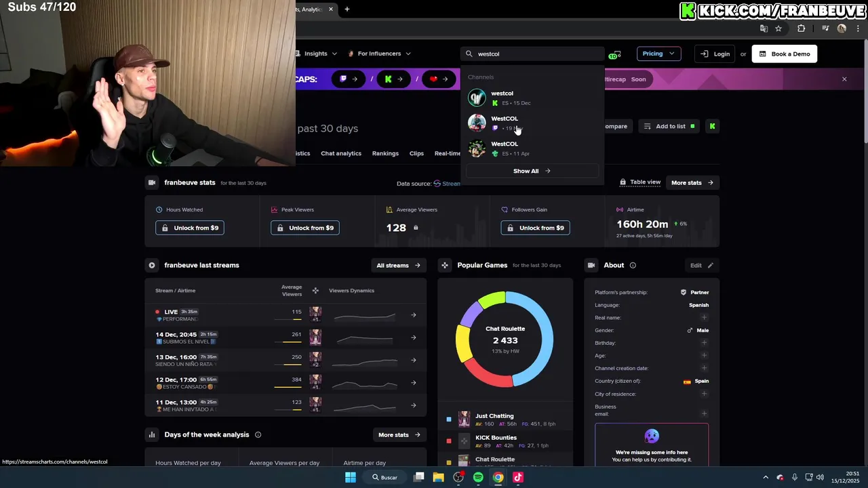The image size is (868, 488).
Task: Open Chrome three-dot menu
Action: 857,28
